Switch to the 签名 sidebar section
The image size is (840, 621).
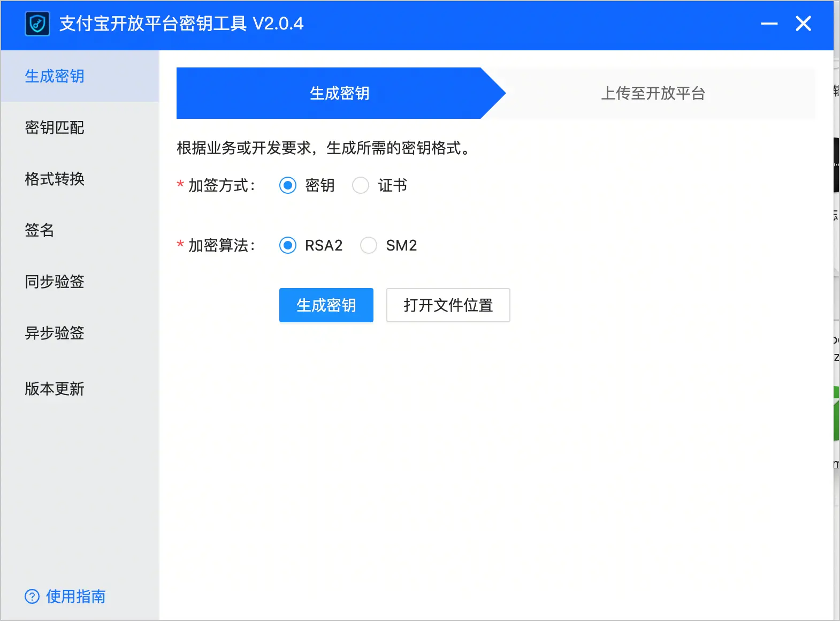[80, 230]
